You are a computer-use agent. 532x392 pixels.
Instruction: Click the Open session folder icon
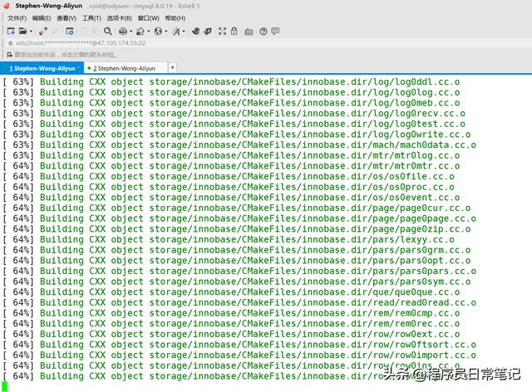point(22,32)
